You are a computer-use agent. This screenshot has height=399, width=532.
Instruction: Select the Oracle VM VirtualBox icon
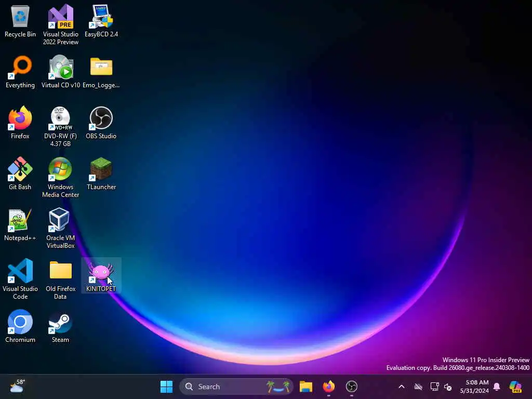click(x=60, y=228)
